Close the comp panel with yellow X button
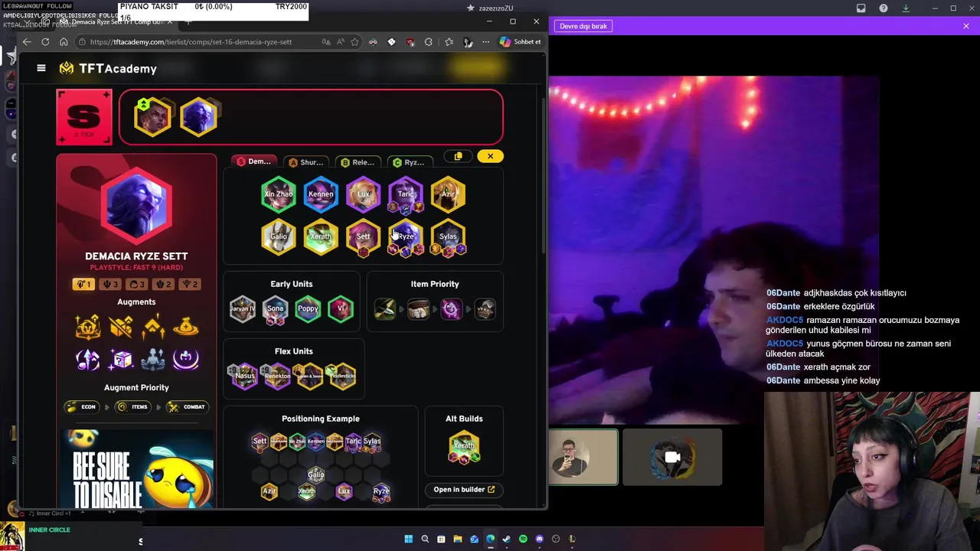 coord(490,156)
